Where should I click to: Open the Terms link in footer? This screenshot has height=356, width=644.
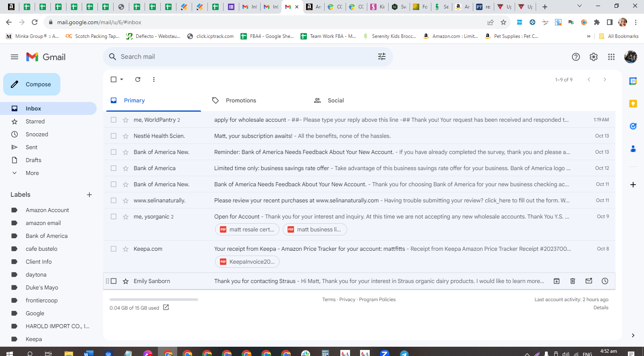[x=329, y=300]
